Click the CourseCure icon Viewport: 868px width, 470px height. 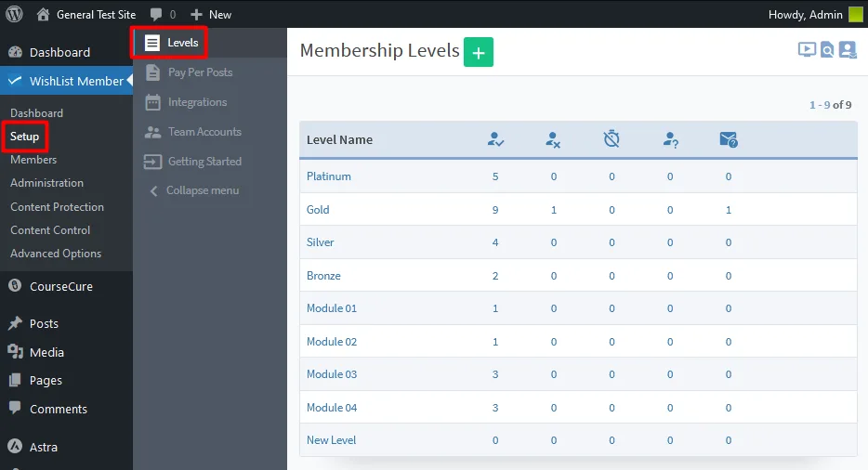15,286
